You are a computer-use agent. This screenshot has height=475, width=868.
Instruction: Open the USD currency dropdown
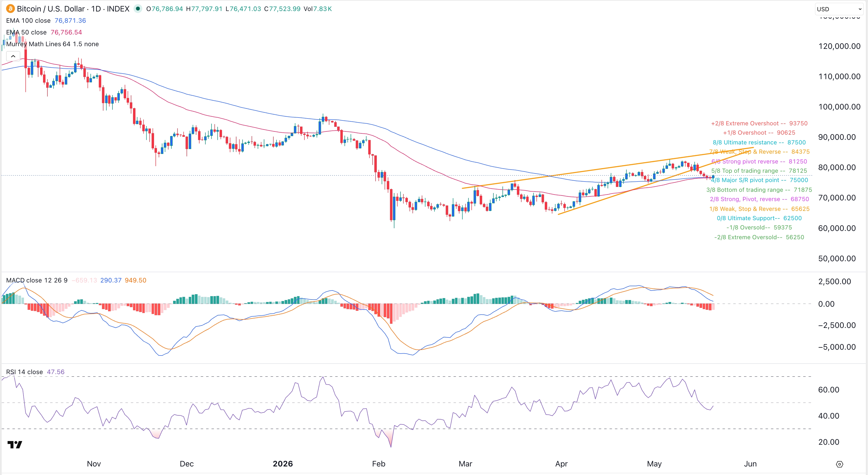839,9
